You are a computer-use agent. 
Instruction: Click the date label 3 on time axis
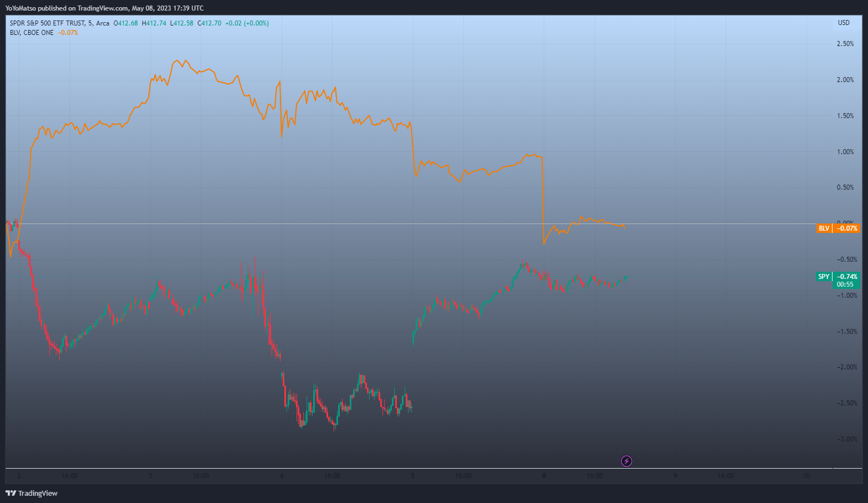(150, 476)
